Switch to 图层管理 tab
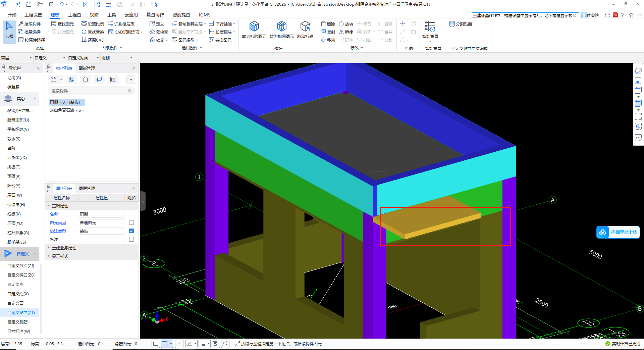 pos(87,188)
